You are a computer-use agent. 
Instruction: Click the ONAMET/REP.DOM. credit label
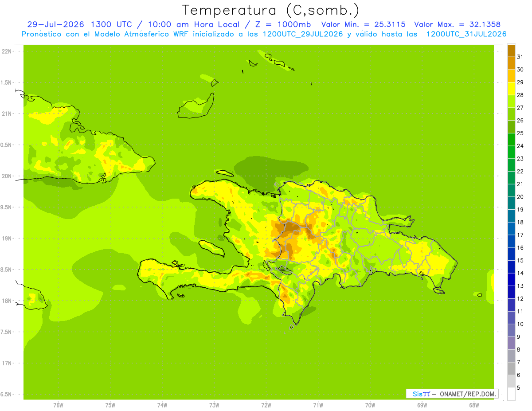(x=468, y=394)
